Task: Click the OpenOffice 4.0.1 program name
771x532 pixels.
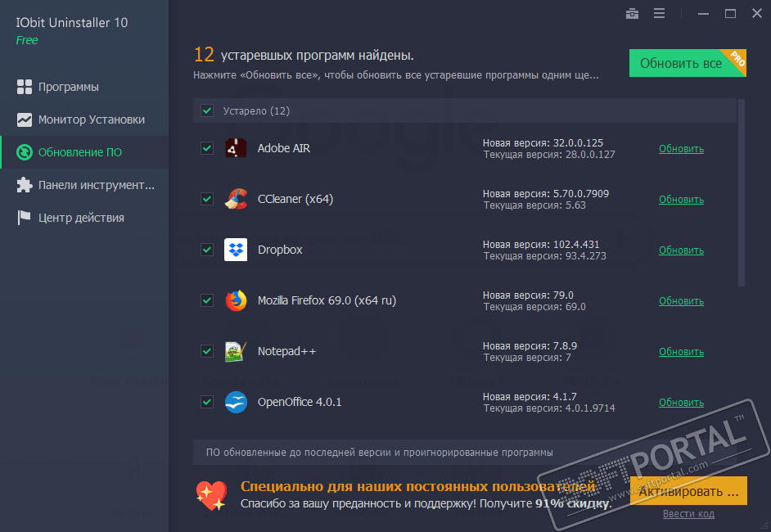Action: [x=300, y=402]
